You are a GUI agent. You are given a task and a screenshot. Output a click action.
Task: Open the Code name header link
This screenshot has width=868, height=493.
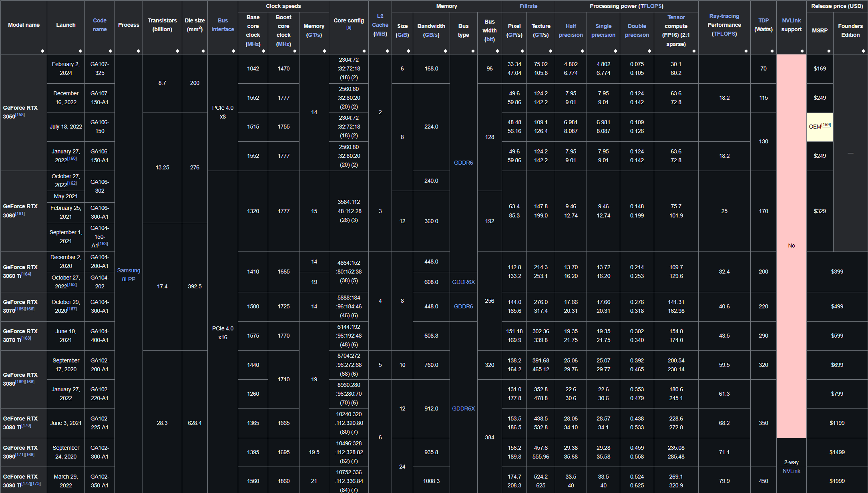(x=100, y=25)
